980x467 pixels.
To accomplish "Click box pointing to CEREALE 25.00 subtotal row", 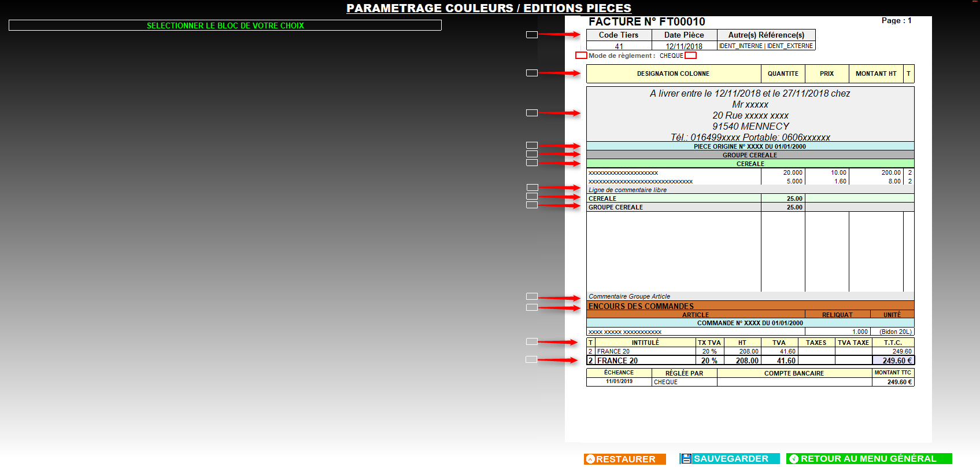I will pos(532,196).
